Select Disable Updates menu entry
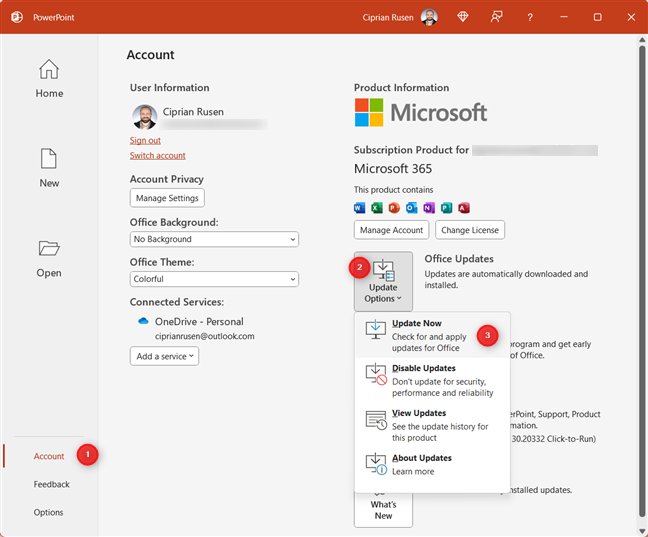648x537 pixels. point(432,380)
